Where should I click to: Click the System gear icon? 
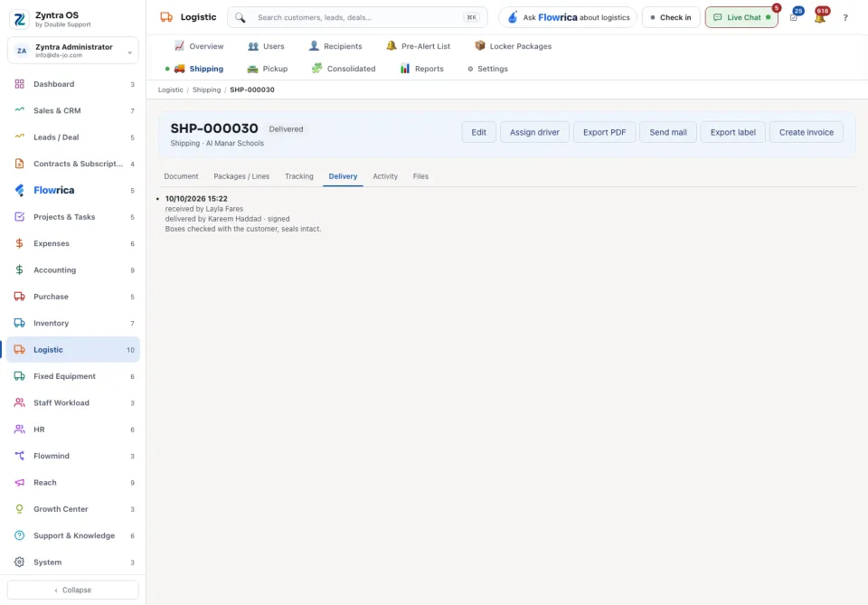click(19, 562)
